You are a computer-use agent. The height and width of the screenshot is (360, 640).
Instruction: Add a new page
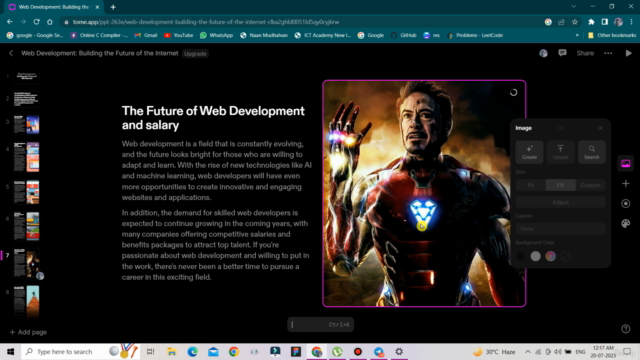[x=28, y=332]
